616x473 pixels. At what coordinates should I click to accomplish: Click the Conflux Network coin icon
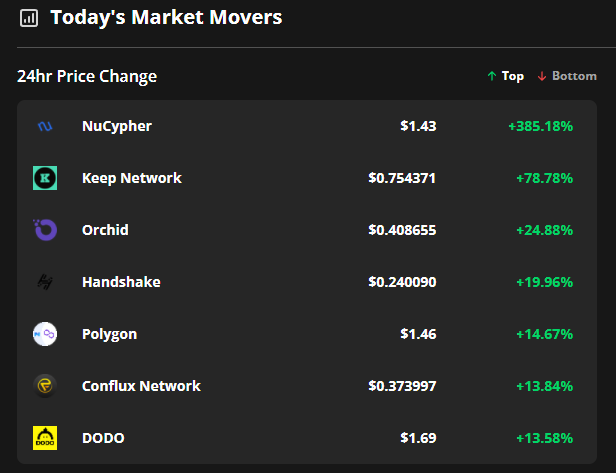point(45,386)
